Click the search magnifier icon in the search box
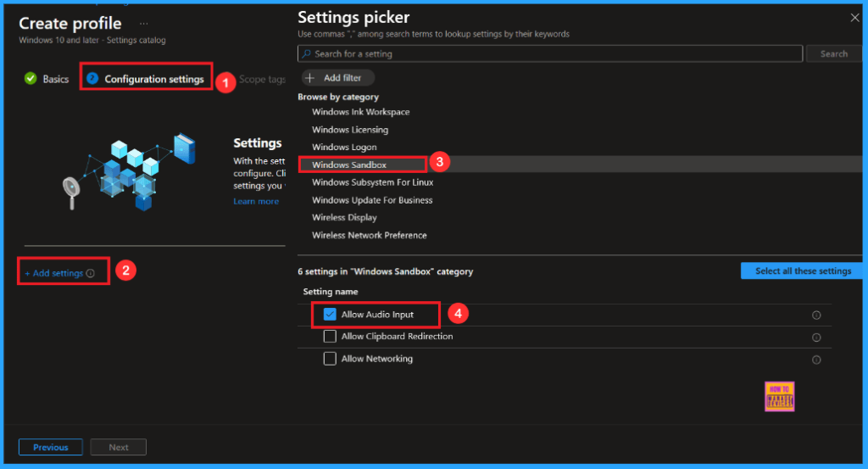The width and height of the screenshot is (868, 469). click(x=306, y=54)
